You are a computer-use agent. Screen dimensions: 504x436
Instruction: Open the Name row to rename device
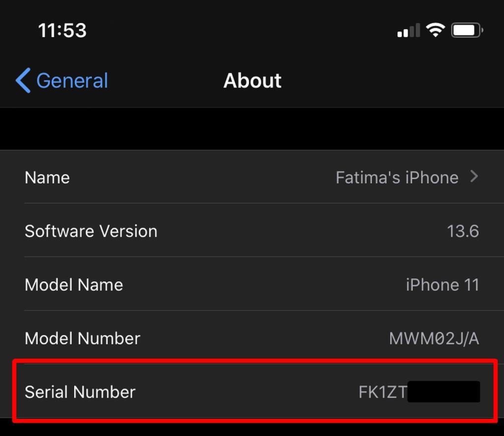(252, 177)
